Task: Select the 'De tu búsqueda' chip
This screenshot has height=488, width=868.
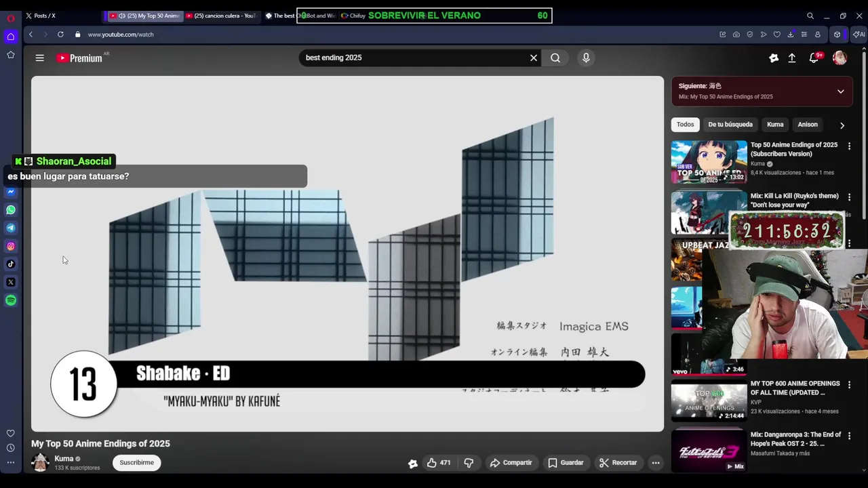Action: [x=730, y=125]
